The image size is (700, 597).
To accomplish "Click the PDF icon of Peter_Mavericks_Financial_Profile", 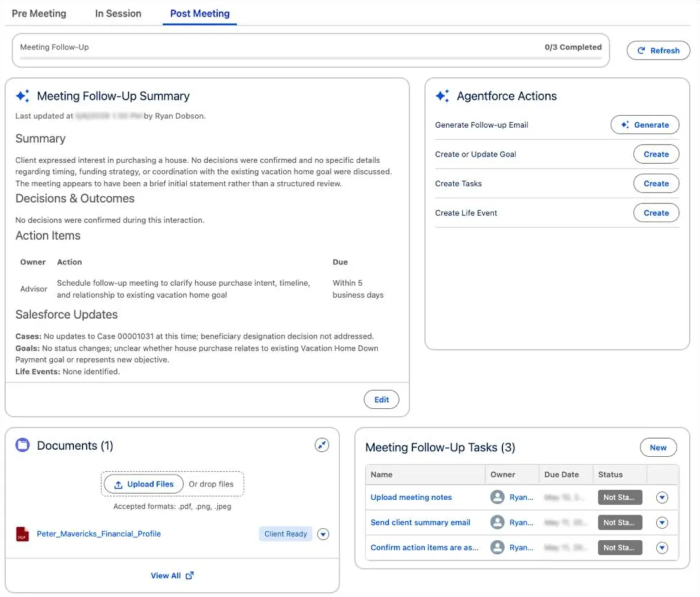I will pos(22,534).
